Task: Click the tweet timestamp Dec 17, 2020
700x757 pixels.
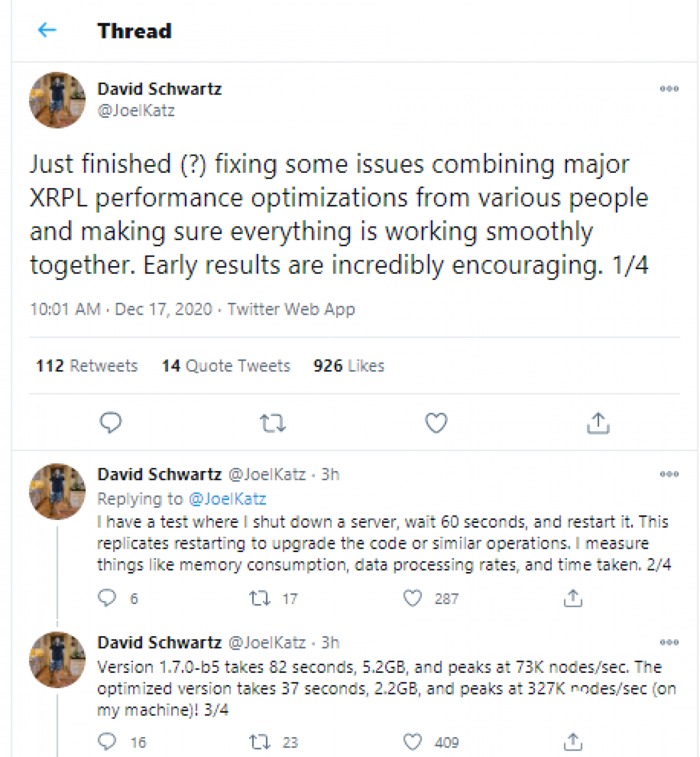Action: [164, 309]
